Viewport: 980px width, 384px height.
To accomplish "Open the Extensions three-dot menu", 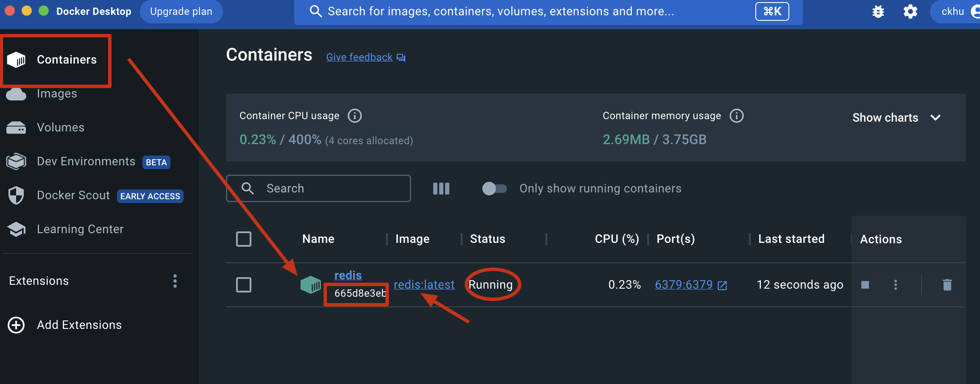I will coord(175,281).
